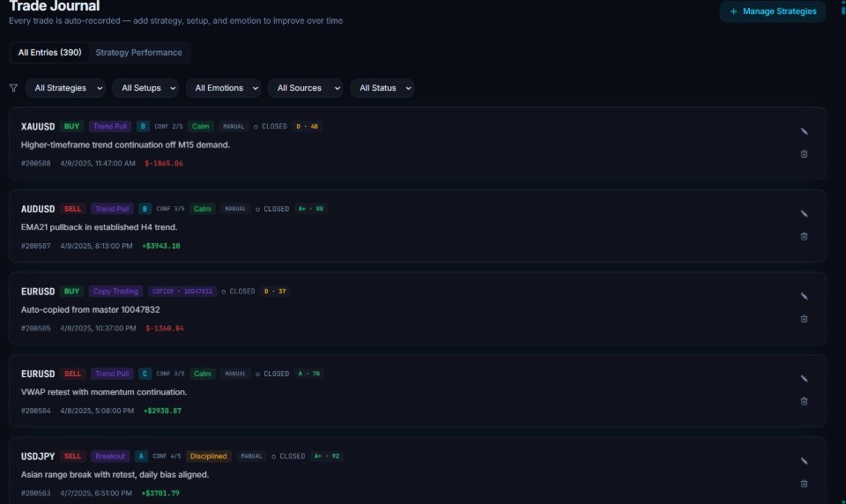
Task: Click the +$2930.87 profit value
Action: (x=162, y=411)
